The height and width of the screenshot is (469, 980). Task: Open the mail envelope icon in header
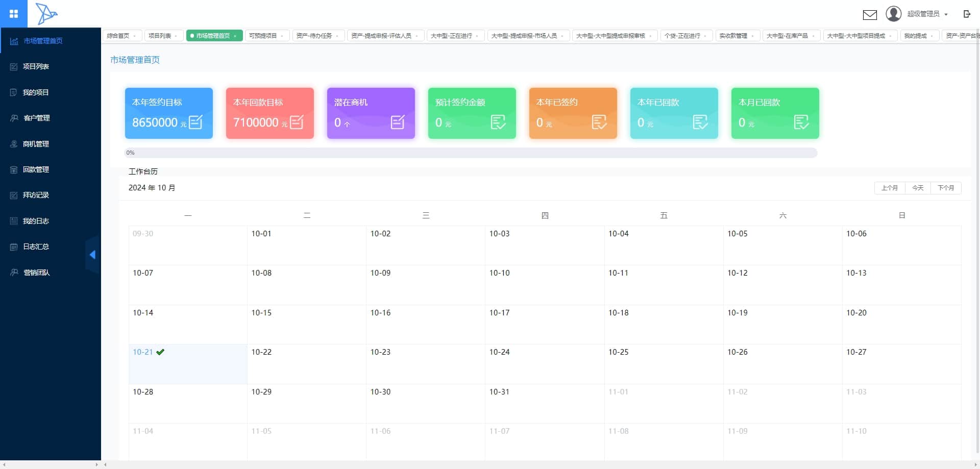pyautogui.click(x=870, y=14)
